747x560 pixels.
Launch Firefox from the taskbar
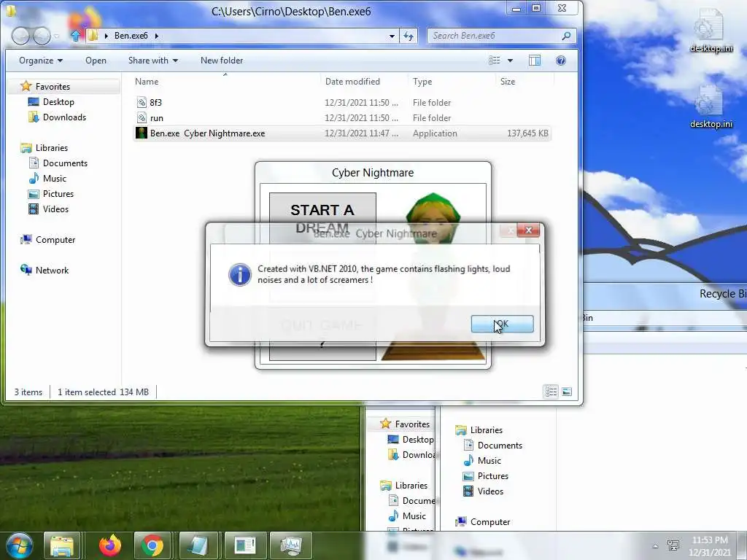(x=110, y=545)
